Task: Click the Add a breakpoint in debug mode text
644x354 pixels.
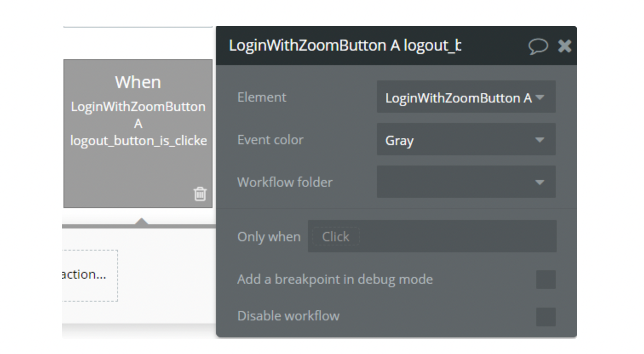Action: click(335, 280)
